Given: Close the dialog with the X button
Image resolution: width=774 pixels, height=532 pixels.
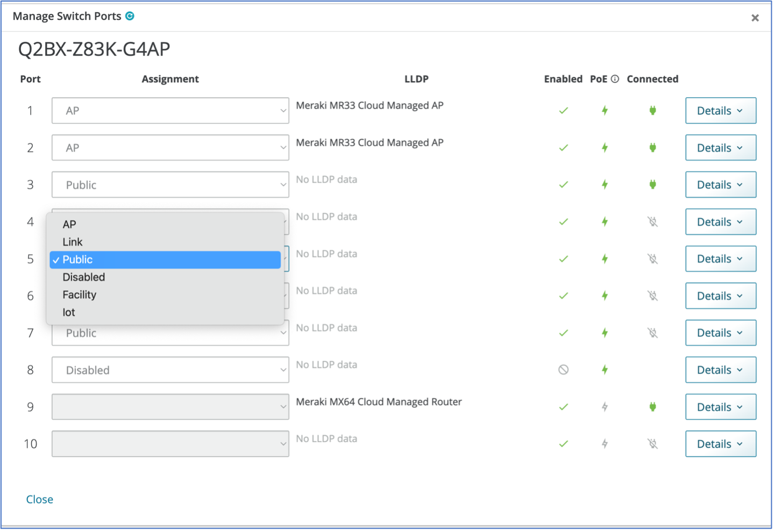Looking at the screenshot, I should pos(755,18).
